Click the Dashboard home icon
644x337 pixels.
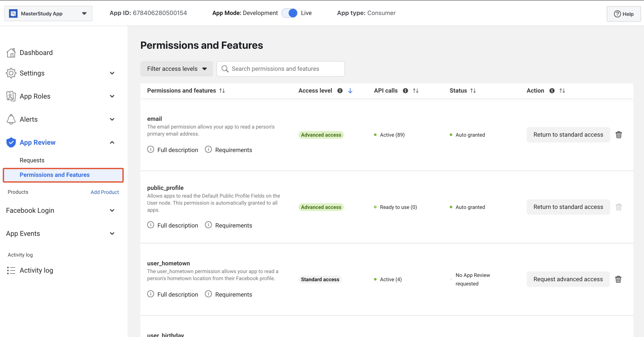click(x=11, y=53)
